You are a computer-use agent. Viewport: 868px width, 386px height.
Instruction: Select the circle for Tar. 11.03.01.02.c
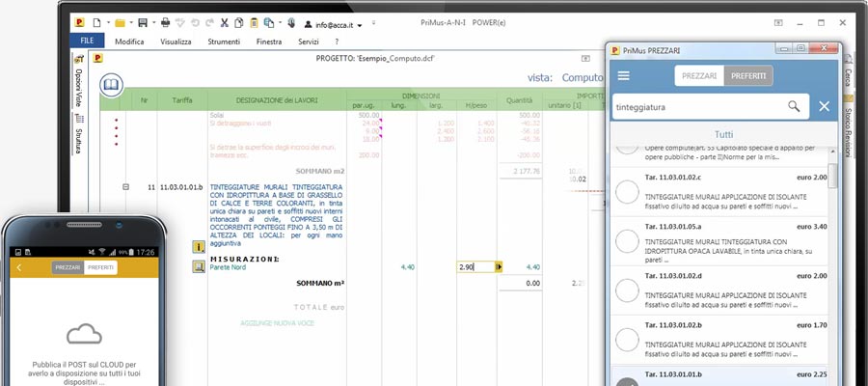pos(627,192)
